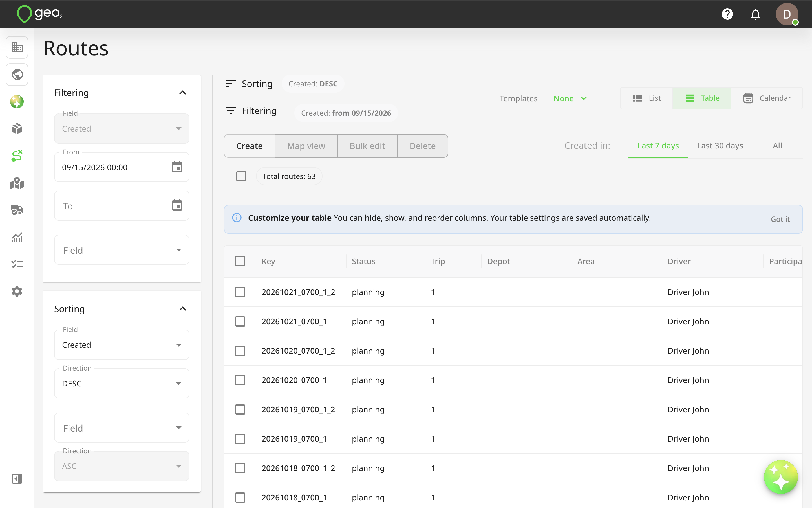
Task: Select the checkbox for route 20261018_0700_1_2
Action: 240,468
